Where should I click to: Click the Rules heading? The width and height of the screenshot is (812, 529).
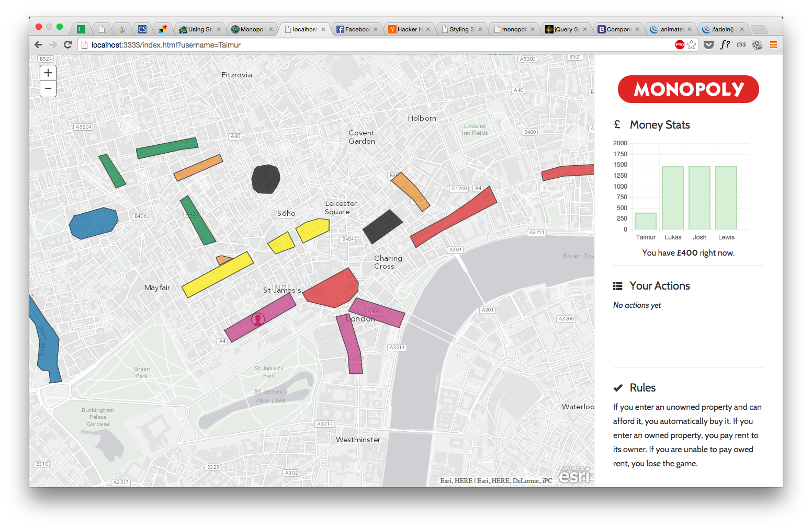[642, 388]
